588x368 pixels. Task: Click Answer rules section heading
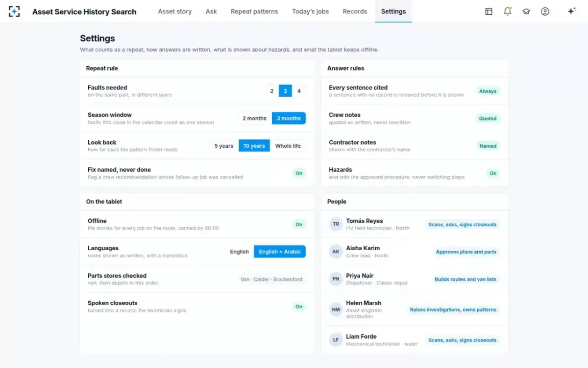pos(346,68)
